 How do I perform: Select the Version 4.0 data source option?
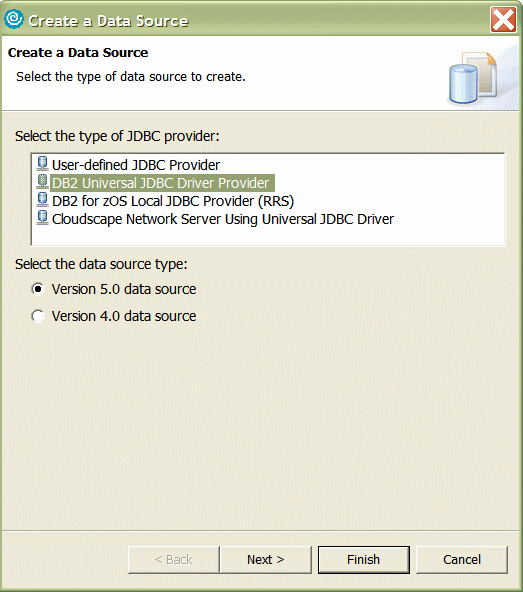pyautogui.click(x=38, y=316)
